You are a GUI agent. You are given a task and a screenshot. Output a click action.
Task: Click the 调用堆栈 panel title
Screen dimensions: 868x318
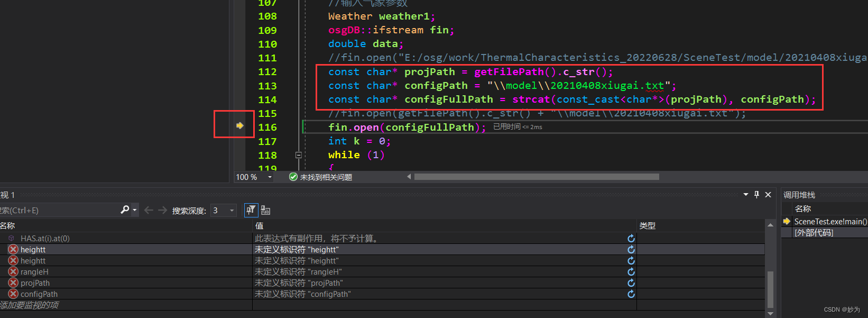click(799, 195)
